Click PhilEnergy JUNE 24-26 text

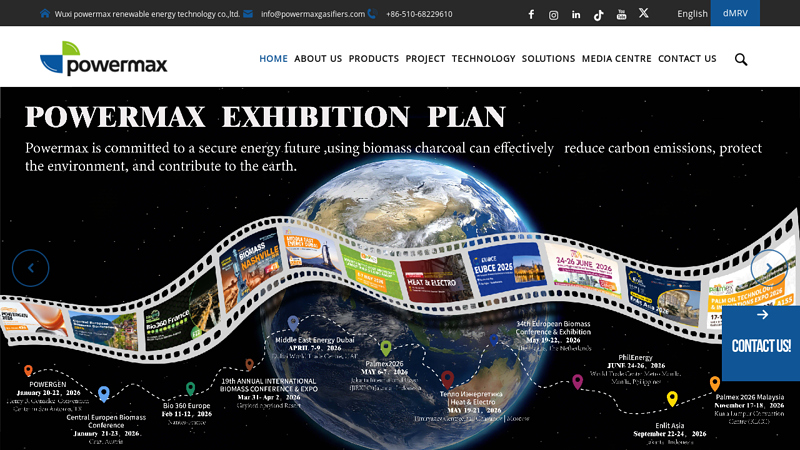click(x=635, y=361)
